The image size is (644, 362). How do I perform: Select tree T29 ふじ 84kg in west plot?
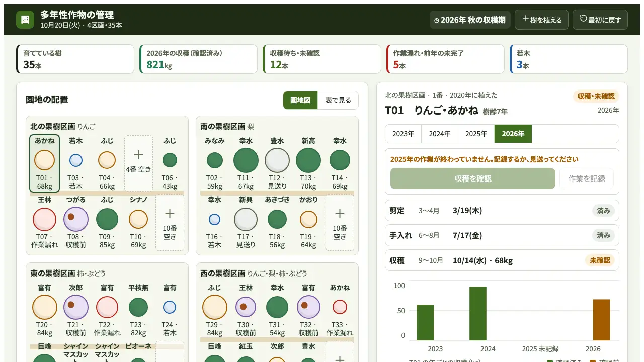point(215,310)
